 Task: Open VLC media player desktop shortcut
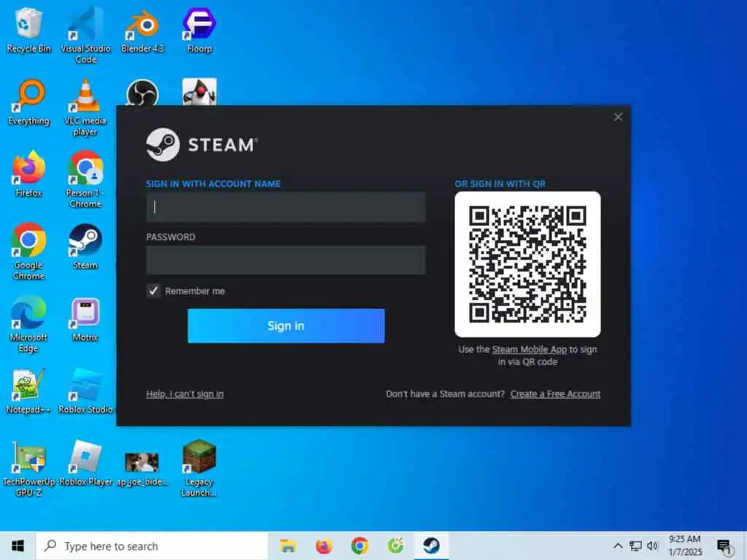point(86,108)
